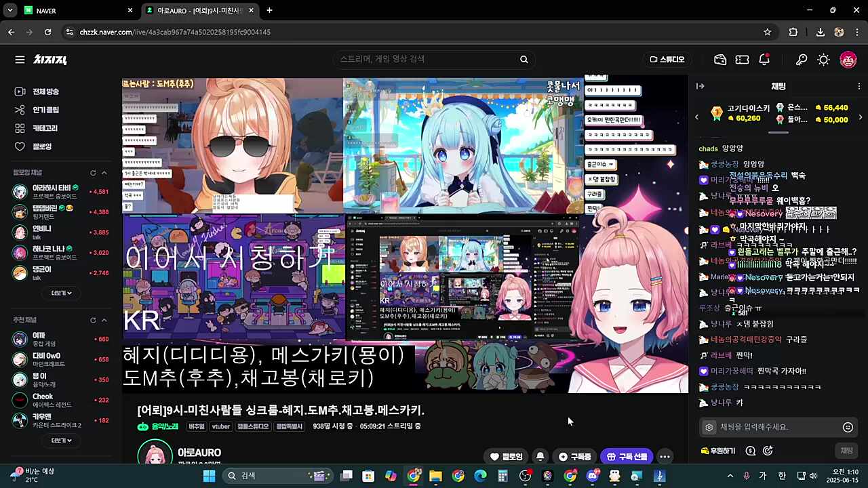Viewport: 868px width, 488px height.
Task: Switch to the 아로AURO browser tab
Action: point(200,10)
